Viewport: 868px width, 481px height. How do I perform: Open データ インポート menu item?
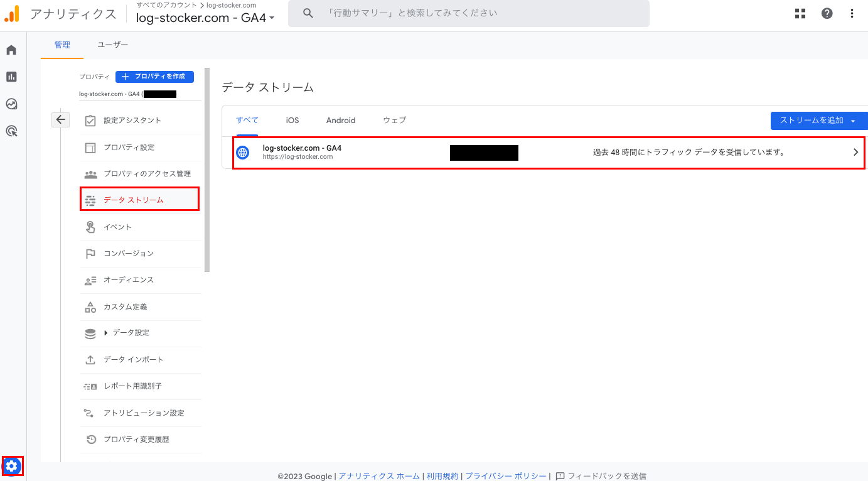tap(134, 360)
